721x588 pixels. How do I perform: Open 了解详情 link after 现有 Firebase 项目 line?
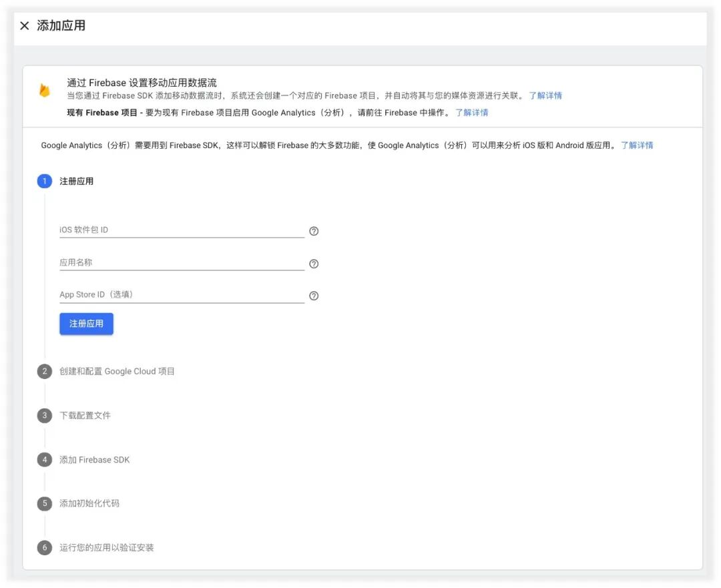(x=472, y=113)
